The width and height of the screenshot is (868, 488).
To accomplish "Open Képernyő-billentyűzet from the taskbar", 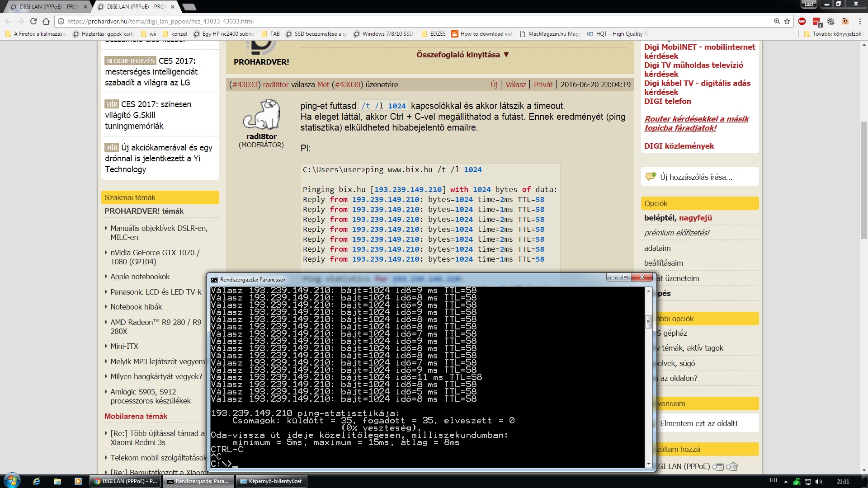I will tap(271, 481).
